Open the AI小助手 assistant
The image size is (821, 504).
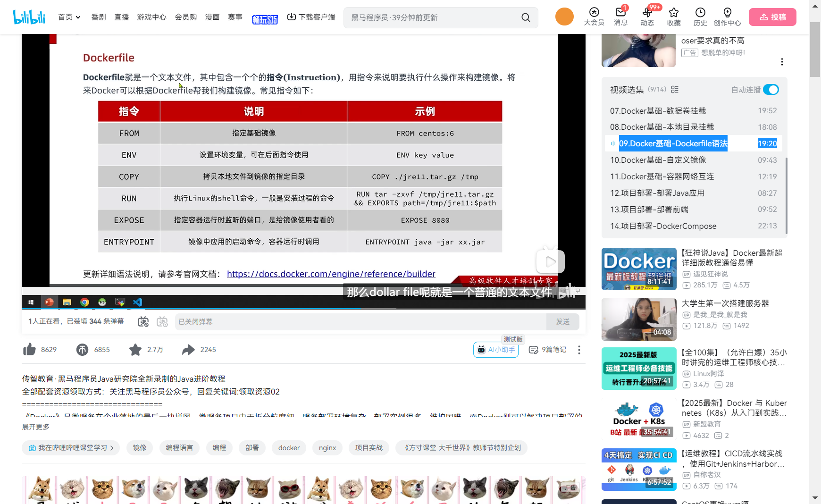pos(495,349)
